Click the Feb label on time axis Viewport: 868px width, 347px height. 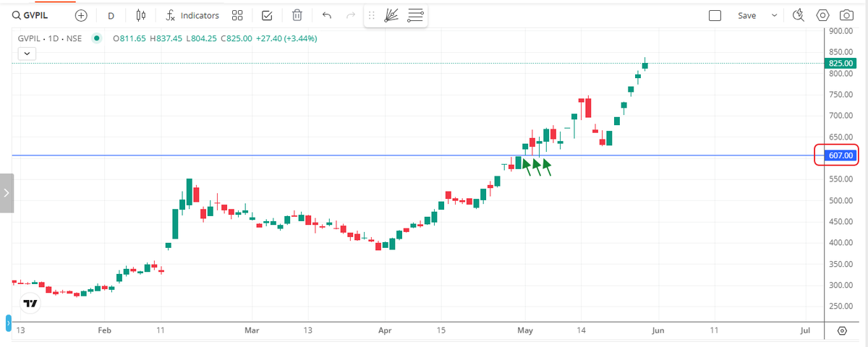point(104,330)
